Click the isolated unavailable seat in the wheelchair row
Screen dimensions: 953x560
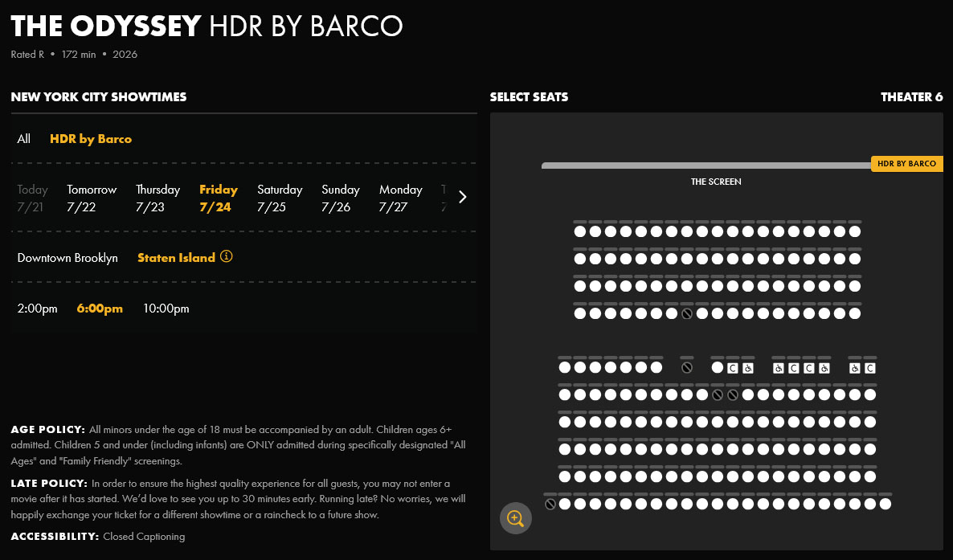tap(687, 367)
